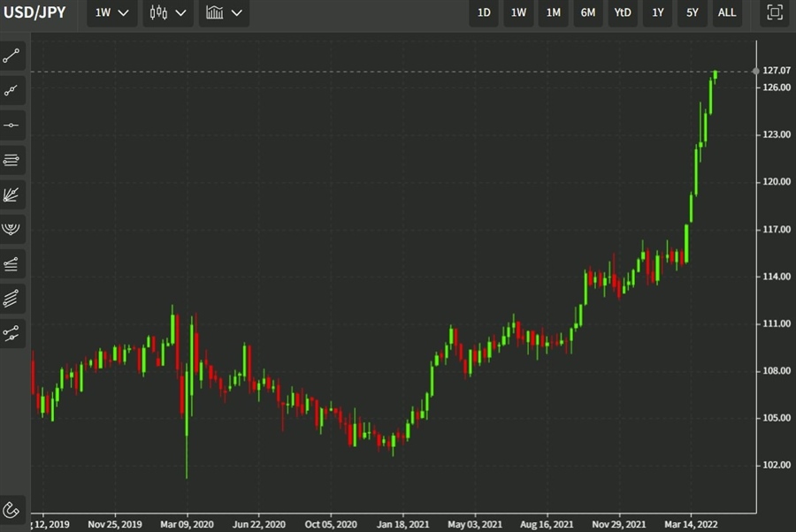Click the current price marker dot on axis
The image size is (796, 532).
(756, 72)
